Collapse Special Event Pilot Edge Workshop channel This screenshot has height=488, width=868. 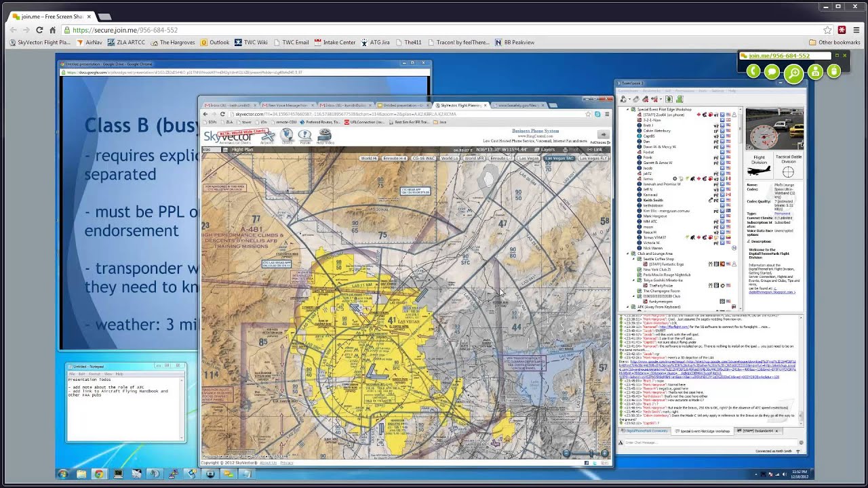click(628, 109)
